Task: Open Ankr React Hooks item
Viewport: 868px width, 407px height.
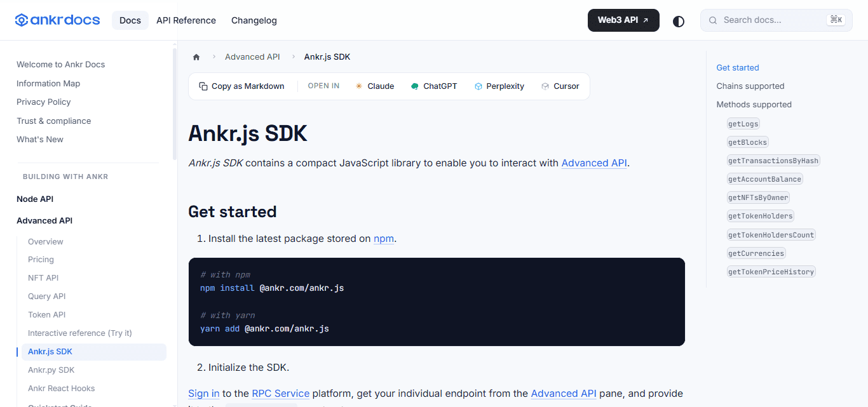Action: (x=62, y=389)
